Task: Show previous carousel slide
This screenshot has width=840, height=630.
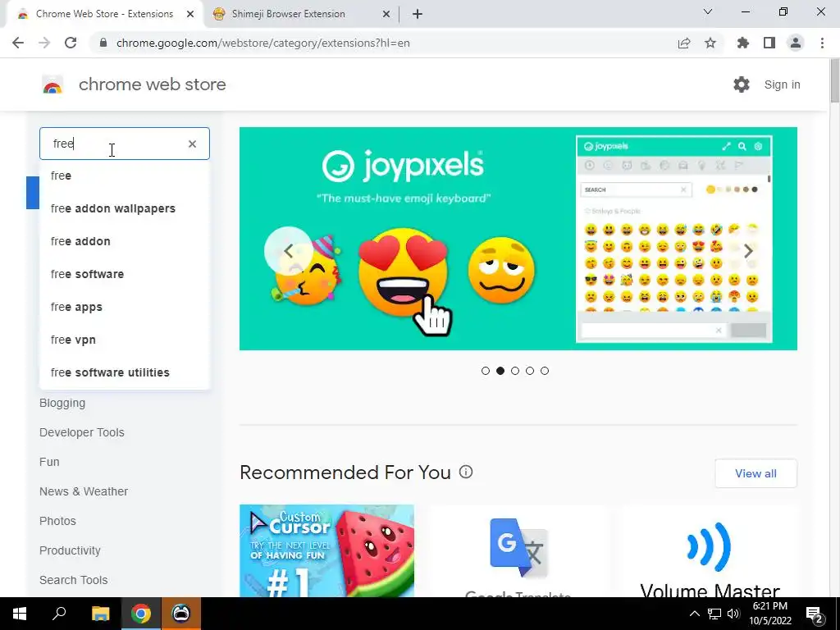Action: coord(288,251)
